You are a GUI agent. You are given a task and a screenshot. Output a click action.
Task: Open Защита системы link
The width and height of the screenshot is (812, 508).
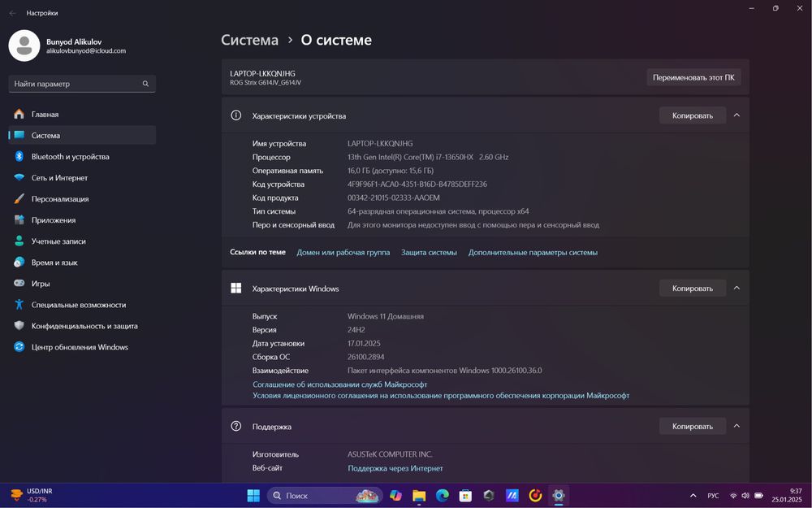[x=429, y=253]
